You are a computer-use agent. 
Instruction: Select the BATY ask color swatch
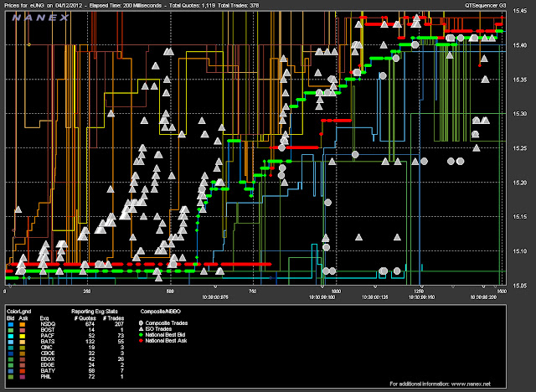click(23, 371)
